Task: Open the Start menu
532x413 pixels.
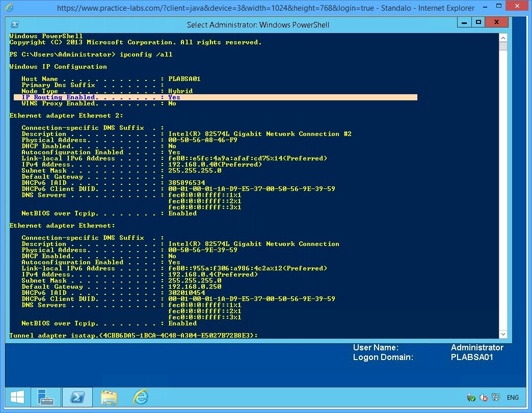Action: [17, 397]
